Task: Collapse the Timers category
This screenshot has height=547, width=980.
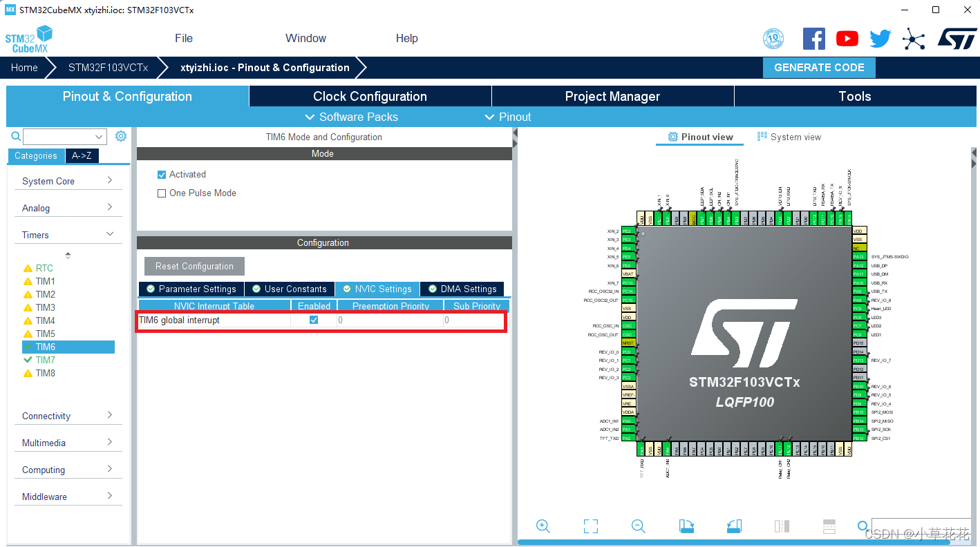Action: pos(68,235)
